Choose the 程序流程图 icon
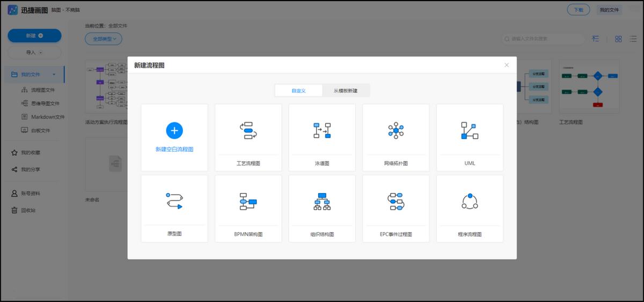Screen dimensions: 644x302 pos(470,201)
